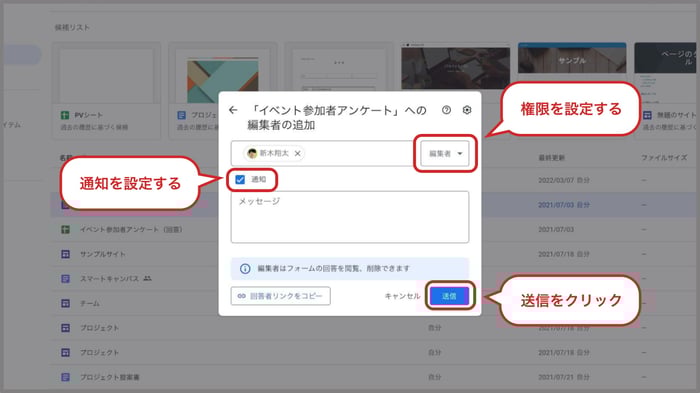Open sharing settings gear icon in dialog
The width and height of the screenshot is (700, 393).
pyautogui.click(x=467, y=110)
